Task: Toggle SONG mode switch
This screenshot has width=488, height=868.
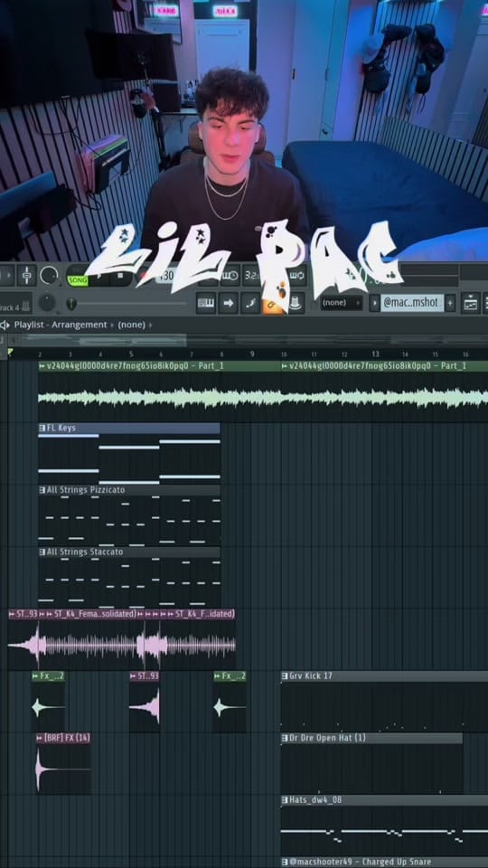Action: click(78, 280)
